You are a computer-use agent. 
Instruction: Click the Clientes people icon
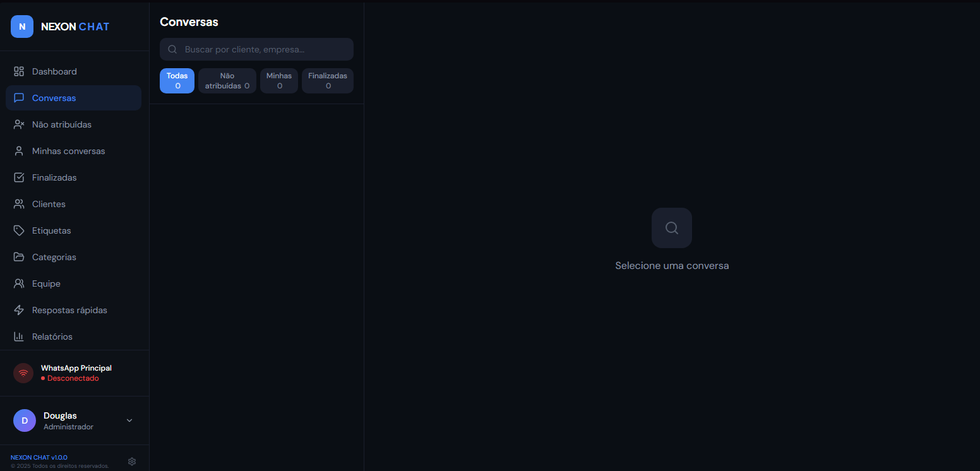pyautogui.click(x=19, y=204)
